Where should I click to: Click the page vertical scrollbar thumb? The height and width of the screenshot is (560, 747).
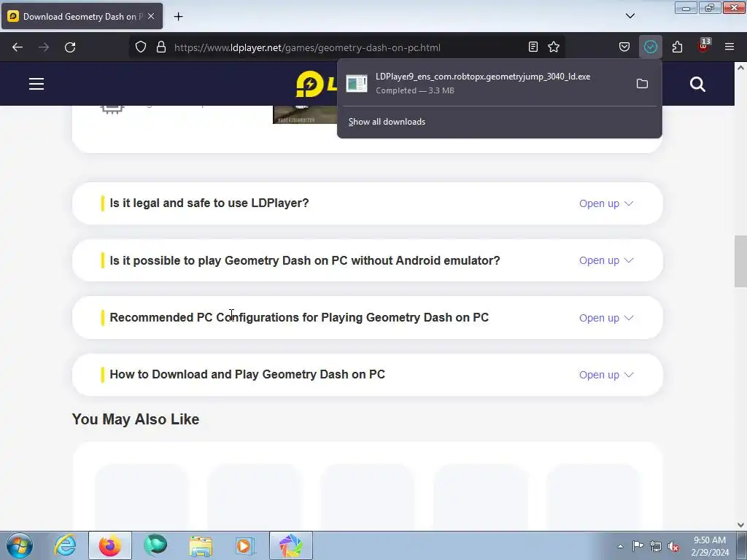[740, 261]
